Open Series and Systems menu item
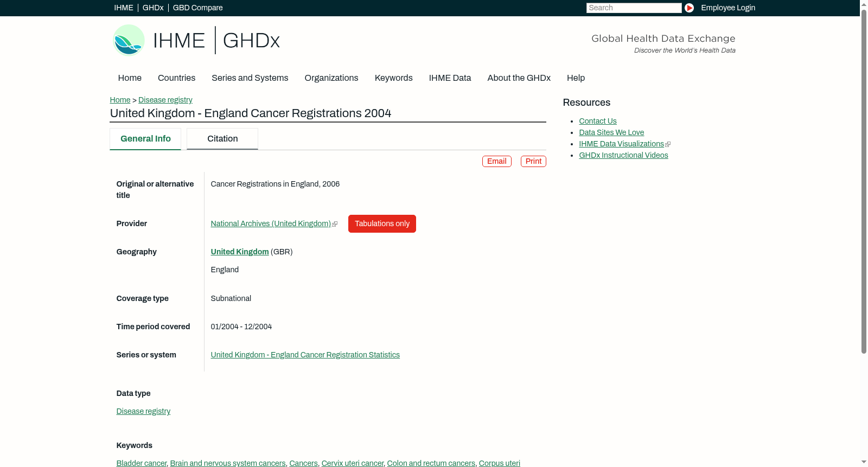868x467 pixels. [x=250, y=78]
